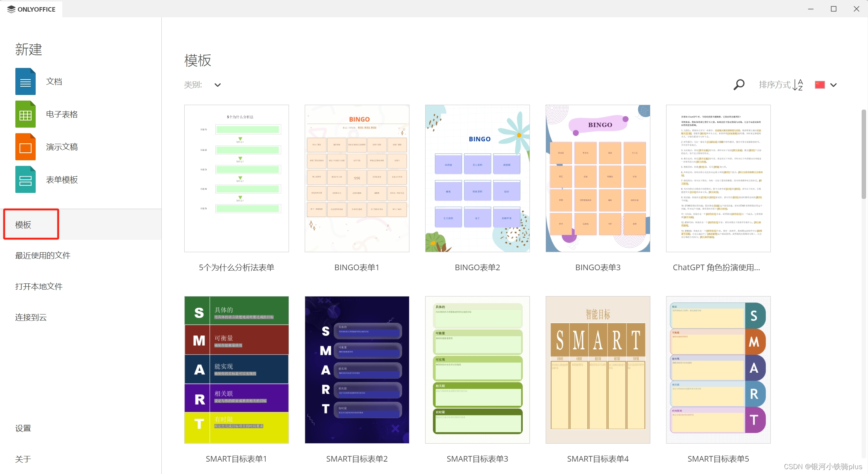The height and width of the screenshot is (474, 868).
Task: Click the A-Z sort order icon
Action: [798, 85]
